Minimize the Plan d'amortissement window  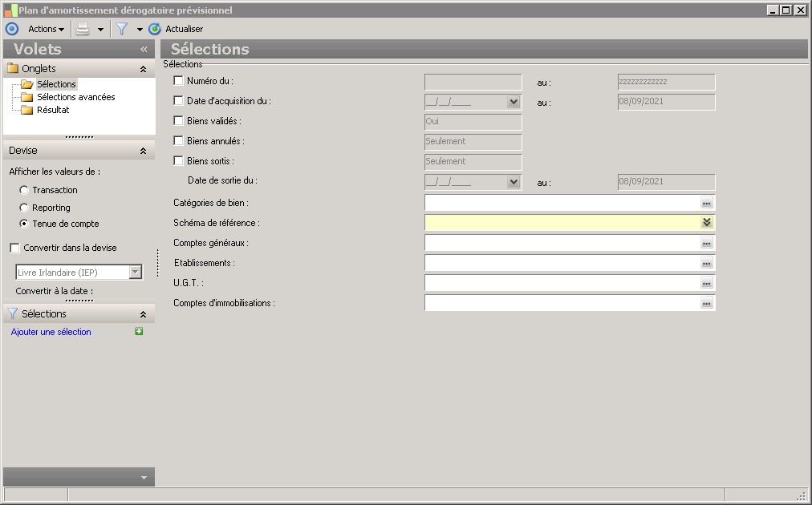(x=773, y=10)
